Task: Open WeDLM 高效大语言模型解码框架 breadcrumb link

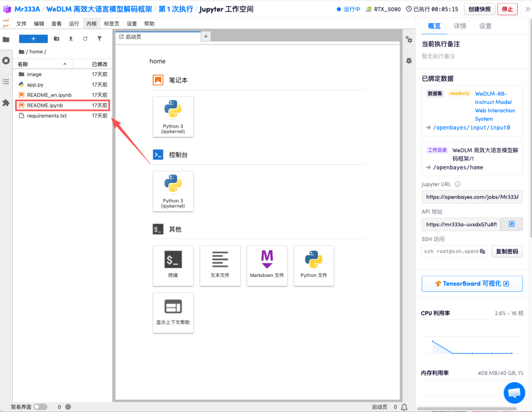Action: click(99, 9)
